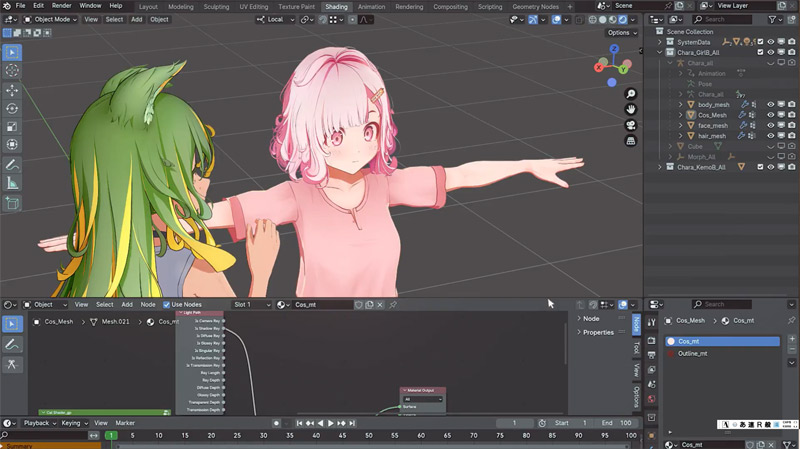800x449 pixels.
Task: Select the Move tool
Action: (12, 90)
